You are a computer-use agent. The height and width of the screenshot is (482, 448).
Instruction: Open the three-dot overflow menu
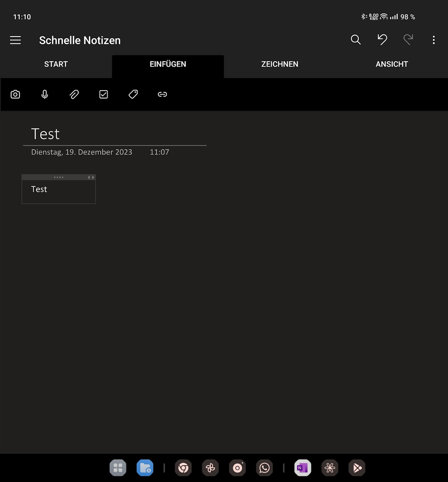(433, 40)
